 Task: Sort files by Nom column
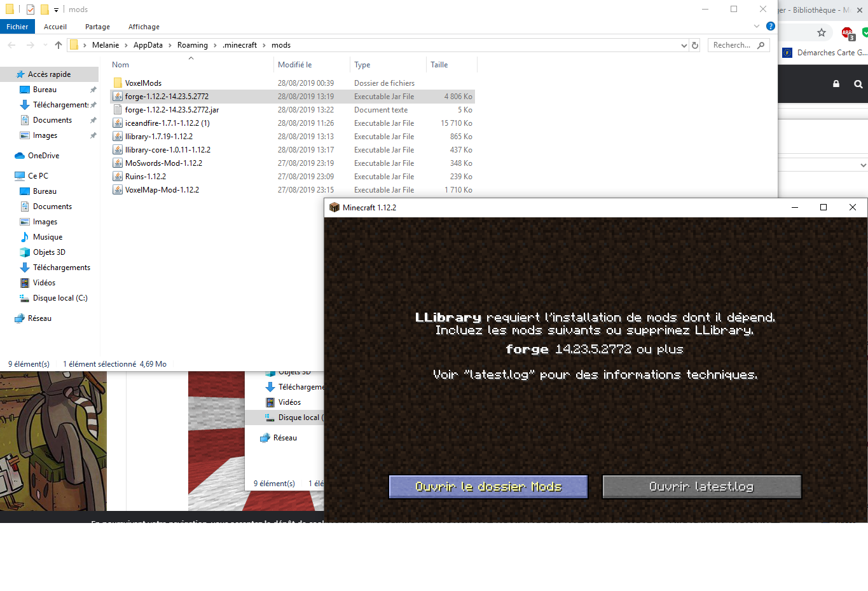pyautogui.click(x=120, y=65)
